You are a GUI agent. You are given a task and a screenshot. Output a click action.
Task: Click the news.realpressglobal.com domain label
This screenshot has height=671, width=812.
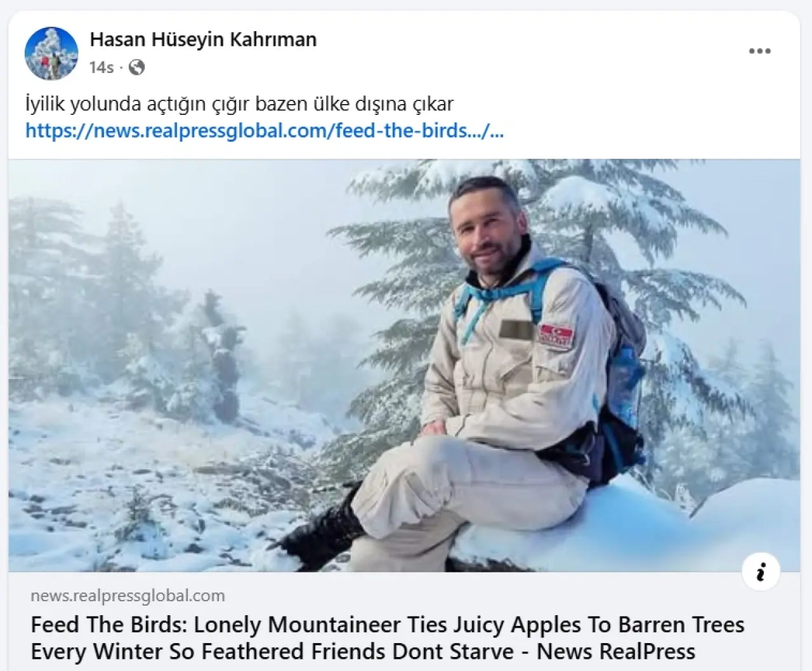[128, 595]
